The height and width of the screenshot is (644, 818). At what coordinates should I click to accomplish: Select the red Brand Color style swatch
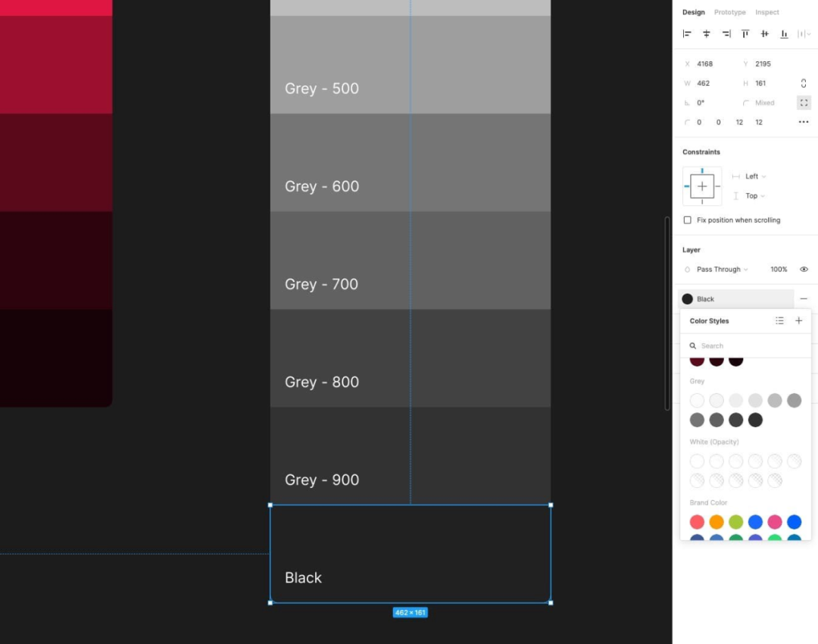(697, 522)
